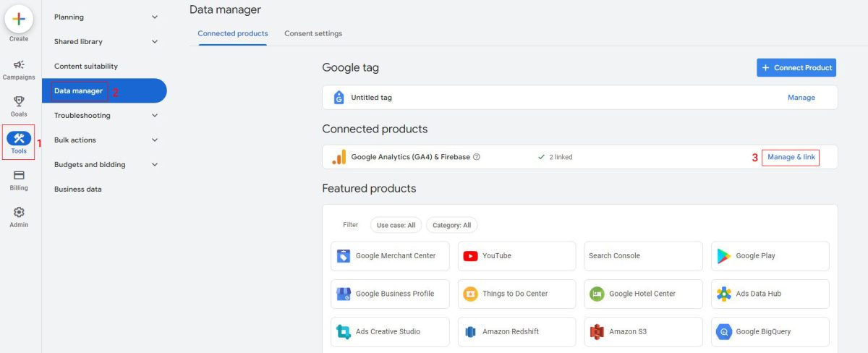868x353 pixels.
Task: Expand the Bulk actions chevron
Action: click(155, 140)
